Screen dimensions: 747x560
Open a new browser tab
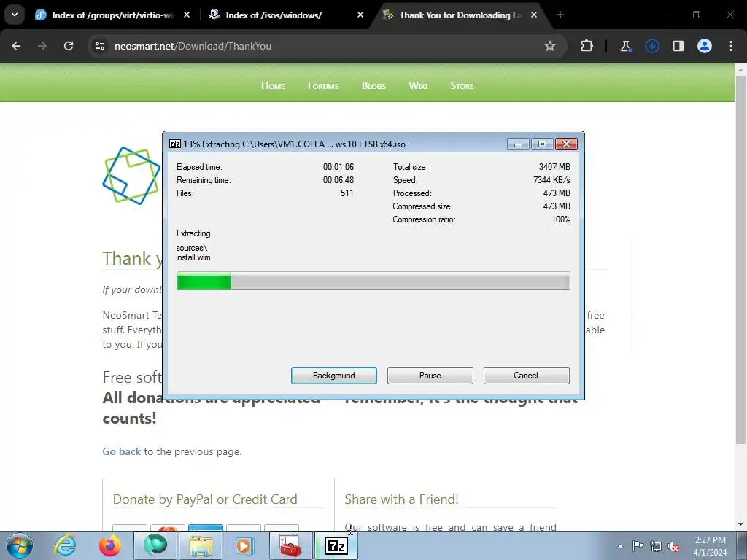point(560,15)
